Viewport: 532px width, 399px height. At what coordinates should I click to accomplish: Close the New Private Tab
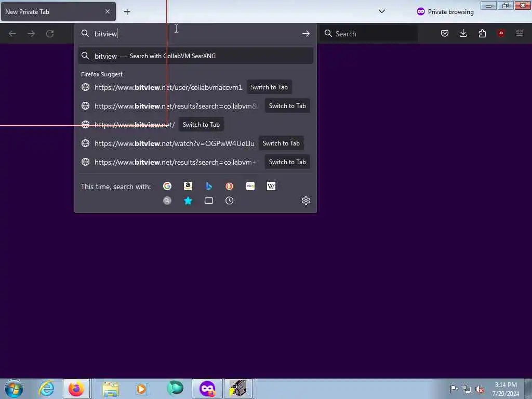tap(108, 11)
